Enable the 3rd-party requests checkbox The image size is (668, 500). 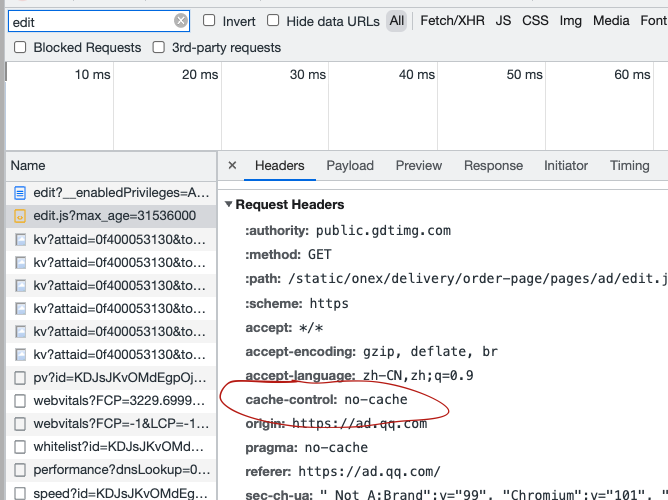(158, 47)
